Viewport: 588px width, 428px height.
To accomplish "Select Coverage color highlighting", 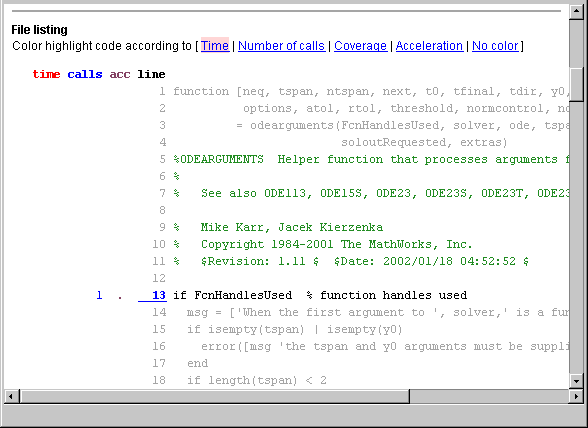I will [x=360, y=45].
